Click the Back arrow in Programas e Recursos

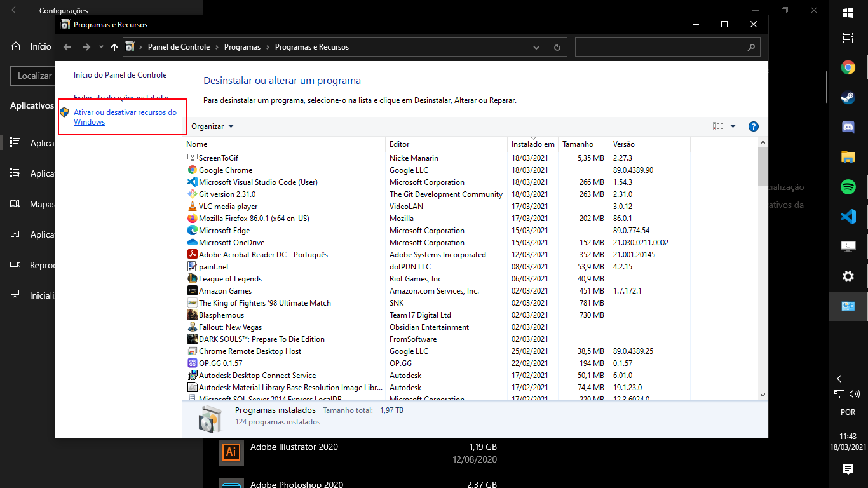coord(68,47)
